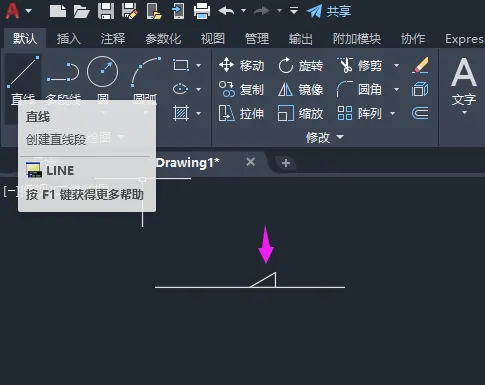
Task: Select the explode tool icon
Action: click(x=420, y=89)
